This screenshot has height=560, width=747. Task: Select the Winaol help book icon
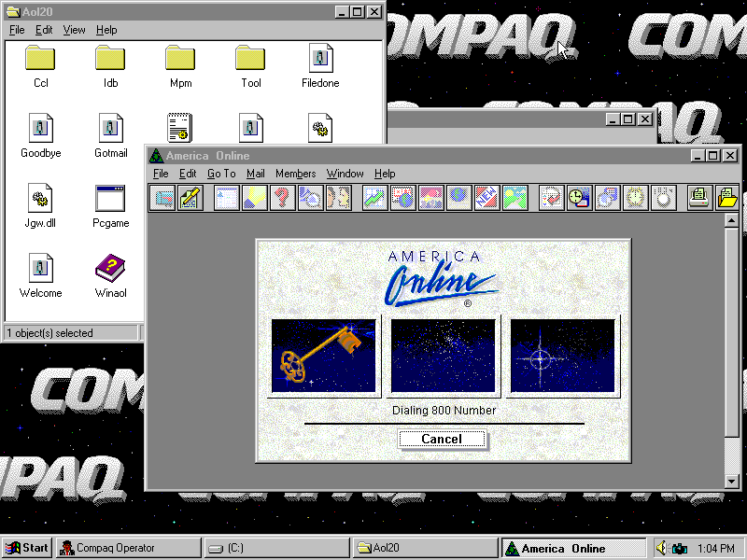[110, 276]
